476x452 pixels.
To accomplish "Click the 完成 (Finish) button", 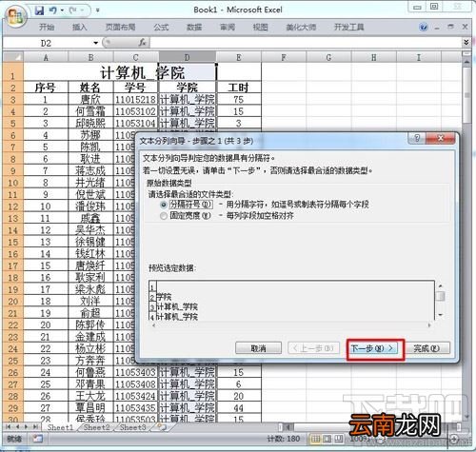I will [x=426, y=348].
